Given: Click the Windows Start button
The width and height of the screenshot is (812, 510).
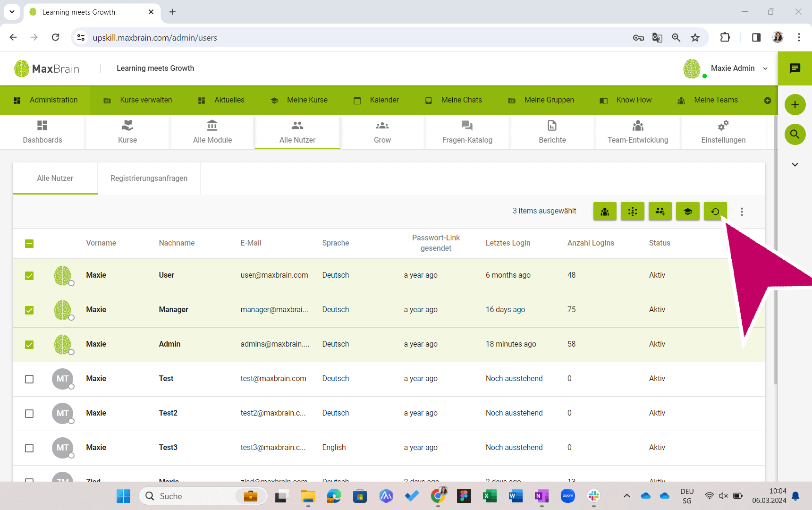Looking at the screenshot, I should 123,496.
